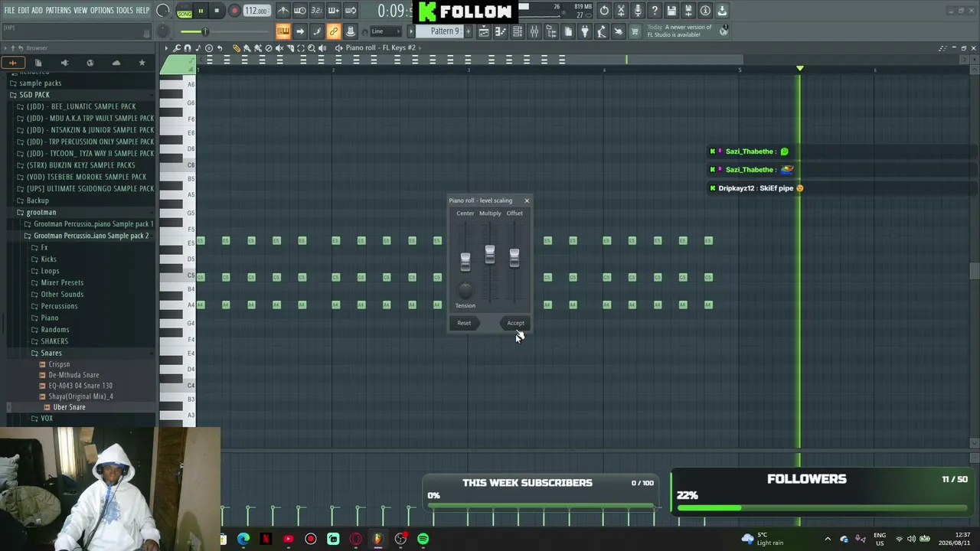
Task: Click the shopping cart store icon
Action: point(635,31)
